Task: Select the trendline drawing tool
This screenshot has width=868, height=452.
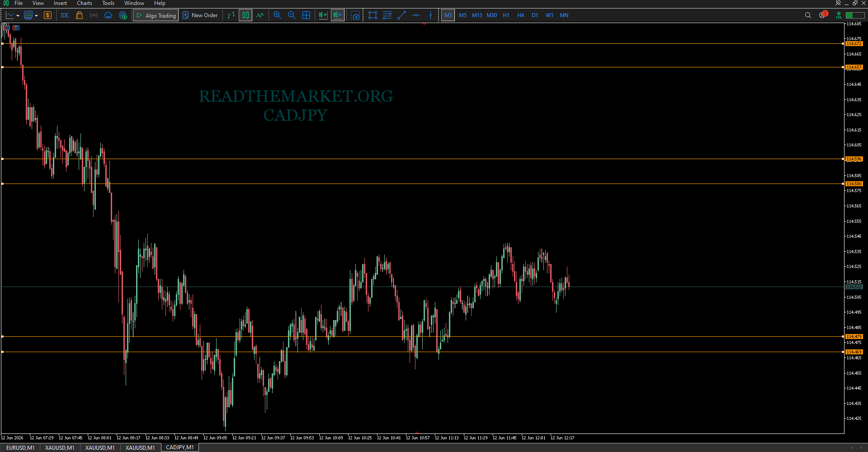Action: point(401,15)
